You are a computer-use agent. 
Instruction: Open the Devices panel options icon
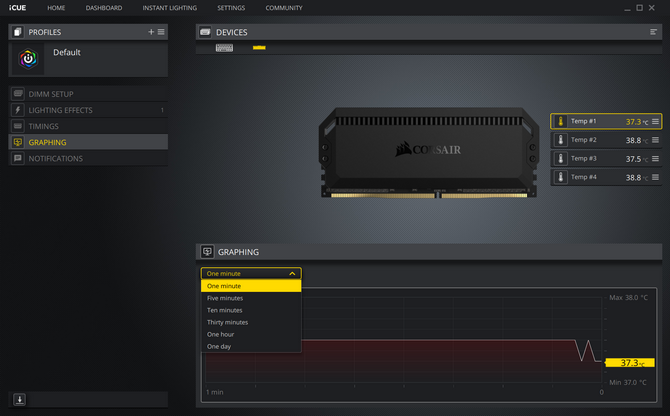653,32
